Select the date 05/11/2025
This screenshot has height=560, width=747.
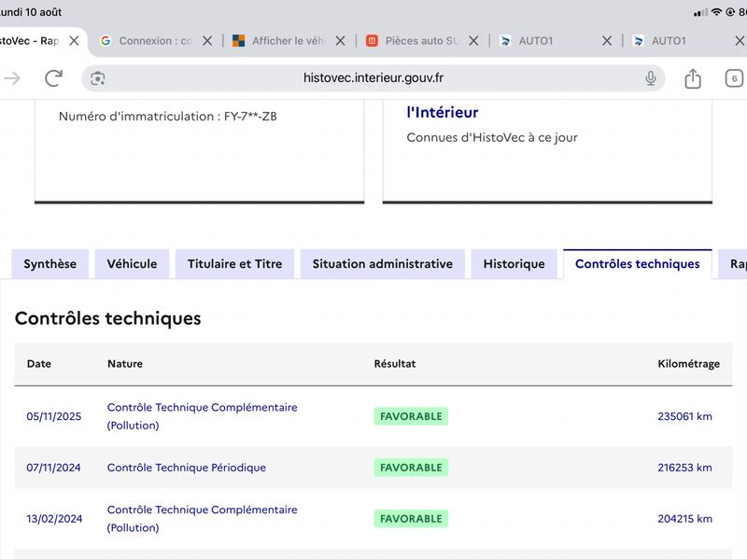click(54, 416)
